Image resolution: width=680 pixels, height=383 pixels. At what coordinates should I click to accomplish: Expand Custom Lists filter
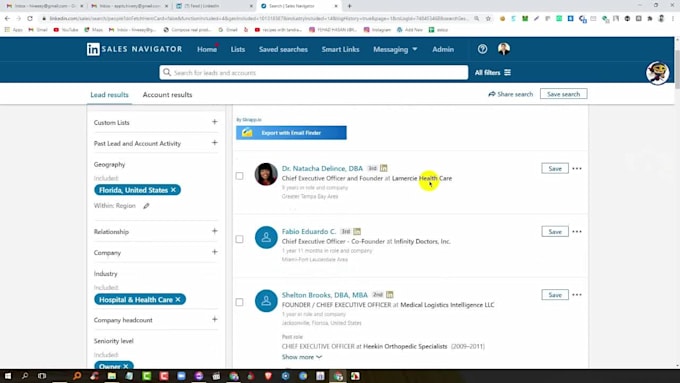[215, 122]
